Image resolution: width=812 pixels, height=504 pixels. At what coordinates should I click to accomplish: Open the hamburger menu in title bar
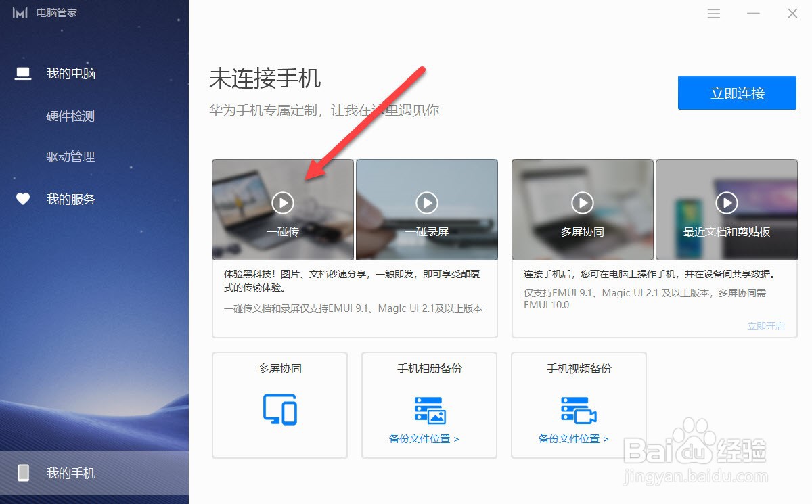(x=714, y=13)
